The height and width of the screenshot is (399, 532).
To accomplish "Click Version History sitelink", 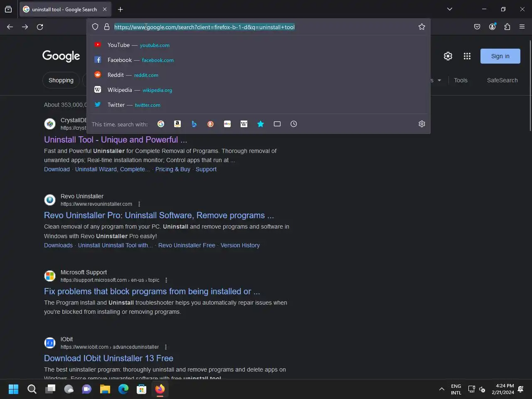I will [x=240, y=245].
